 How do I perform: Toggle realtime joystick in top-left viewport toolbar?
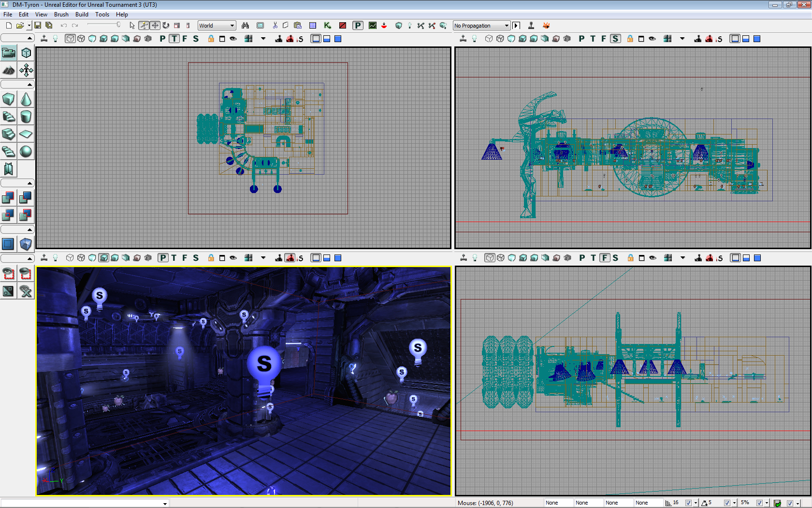coord(44,39)
